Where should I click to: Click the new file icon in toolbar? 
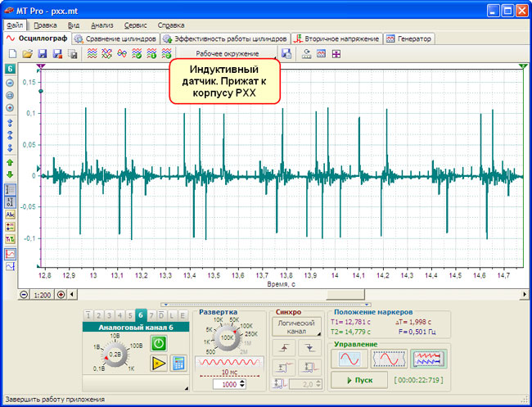pos(12,53)
